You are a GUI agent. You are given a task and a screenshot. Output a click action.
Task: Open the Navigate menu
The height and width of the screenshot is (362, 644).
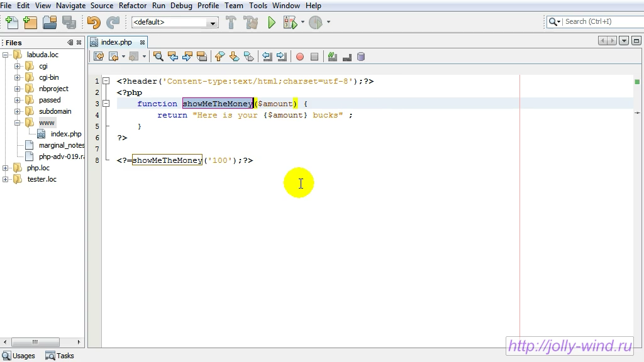(70, 6)
